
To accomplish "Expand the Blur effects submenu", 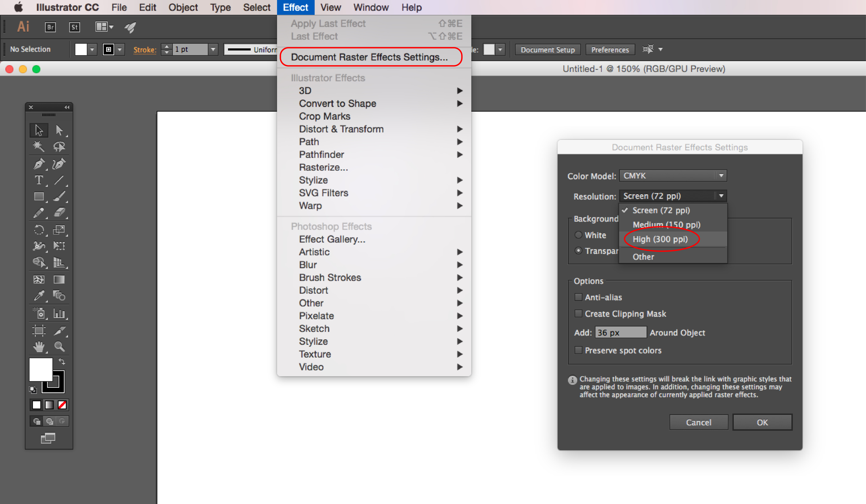I will tap(374, 264).
